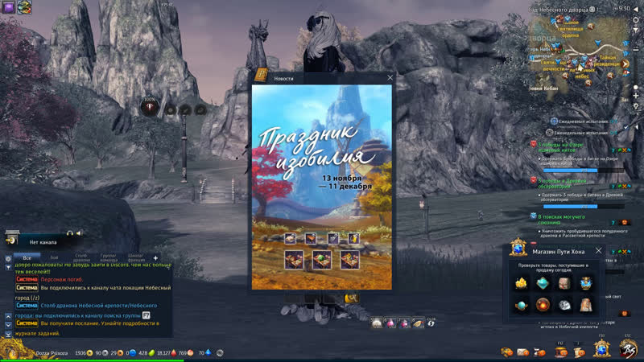This screenshot has height=362, width=644.
Task: Select the brown stone block shop item
Action: click(564, 283)
